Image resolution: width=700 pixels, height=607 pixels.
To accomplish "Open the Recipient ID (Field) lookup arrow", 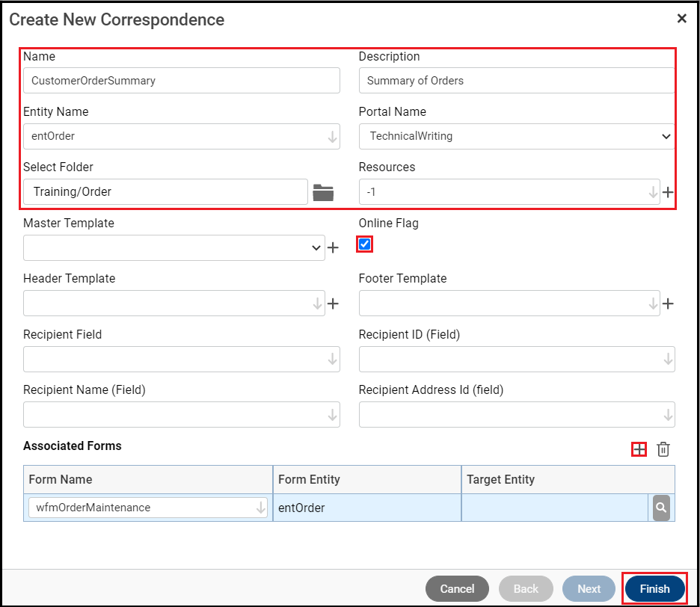I will (668, 360).
